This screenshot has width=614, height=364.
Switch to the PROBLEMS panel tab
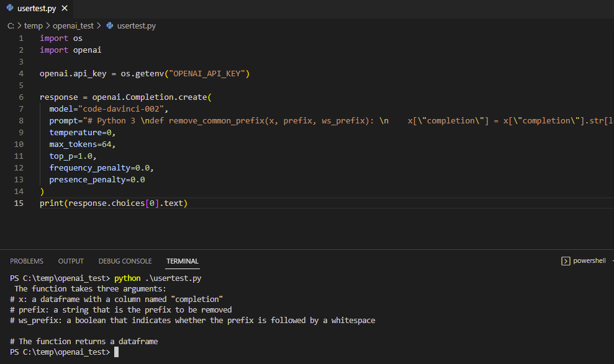coord(27,261)
